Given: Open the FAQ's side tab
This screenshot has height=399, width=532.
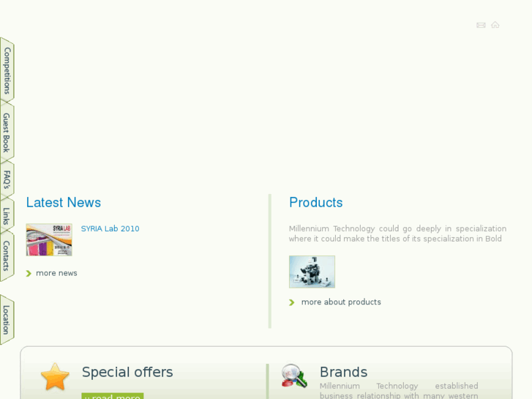Looking at the screenshot, I should 7,179.
